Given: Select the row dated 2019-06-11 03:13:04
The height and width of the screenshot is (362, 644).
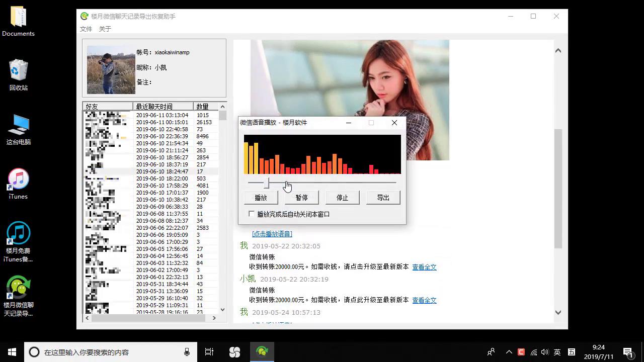Looking at the screenshot, I should [151, 115].
